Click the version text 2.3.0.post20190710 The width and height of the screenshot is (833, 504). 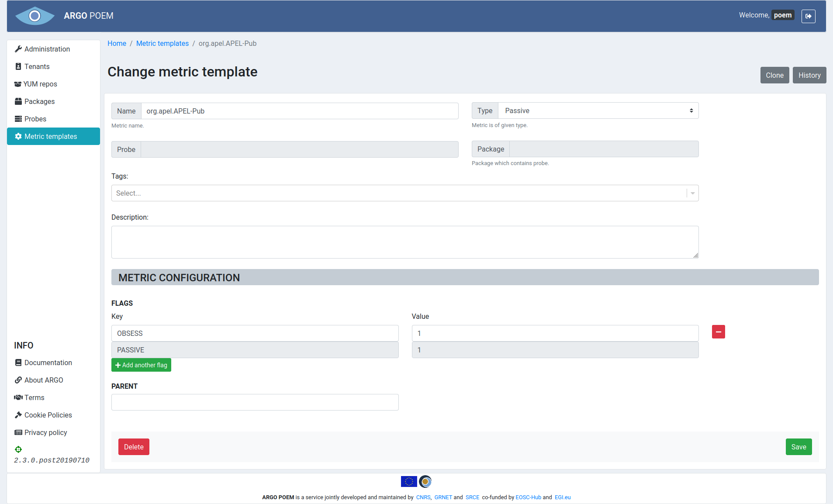coord(52,460)
